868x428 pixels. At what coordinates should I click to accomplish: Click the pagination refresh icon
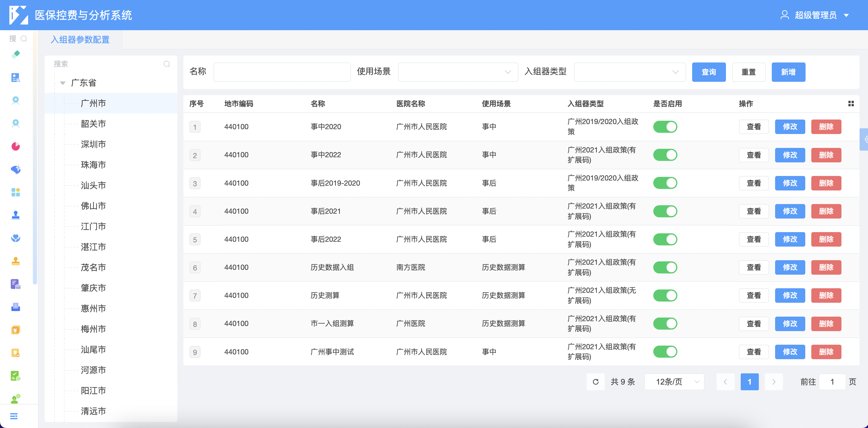coord(596,382)
